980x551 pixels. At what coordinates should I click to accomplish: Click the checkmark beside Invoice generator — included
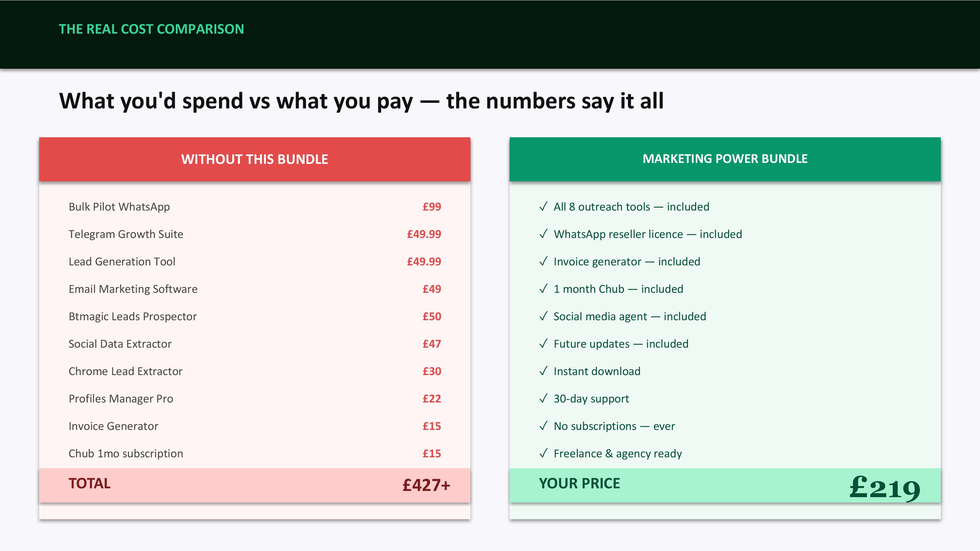(543, 261)
